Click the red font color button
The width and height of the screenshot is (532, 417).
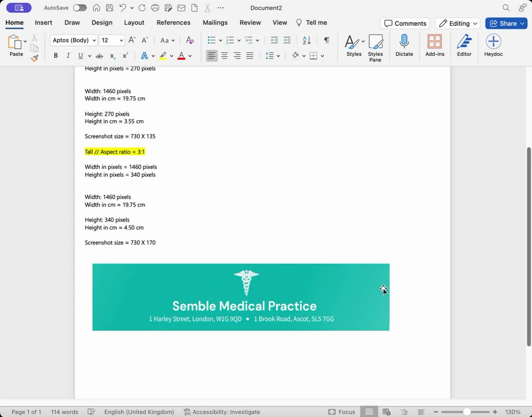click(x=181, y=56)
